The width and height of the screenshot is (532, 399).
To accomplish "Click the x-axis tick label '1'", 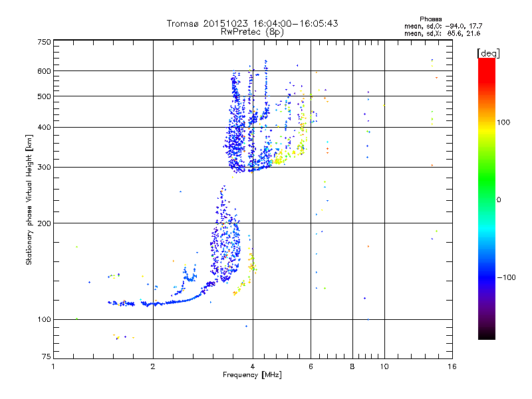I will pyautogui.click(x=53, y=366).
